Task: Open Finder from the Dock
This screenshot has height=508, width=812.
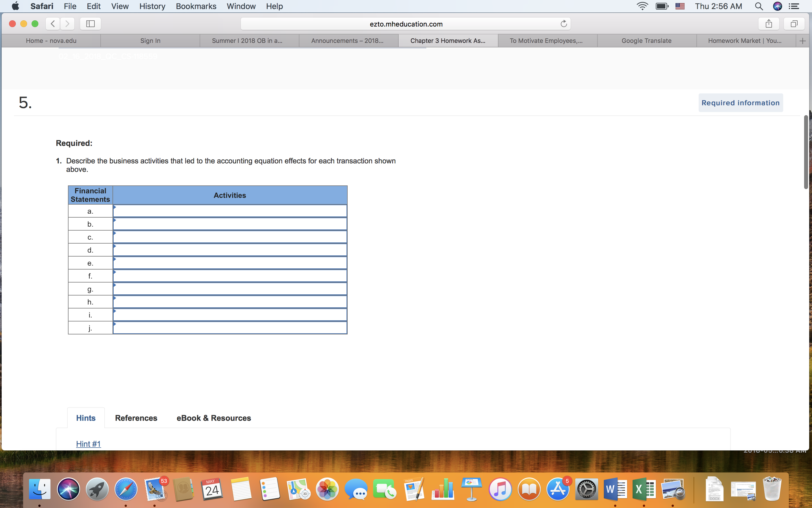Action: (x=39, y=489)
